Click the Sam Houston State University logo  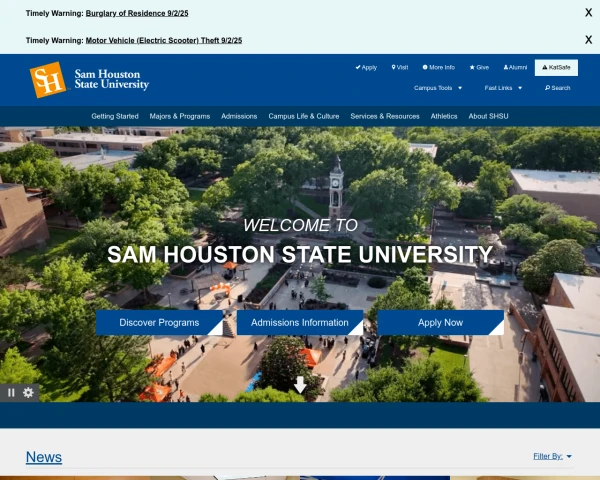pos(89,80)
